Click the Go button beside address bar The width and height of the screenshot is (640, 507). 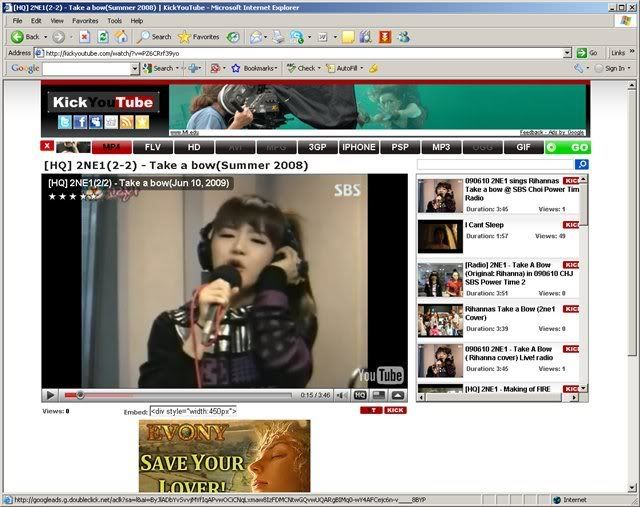588,53
